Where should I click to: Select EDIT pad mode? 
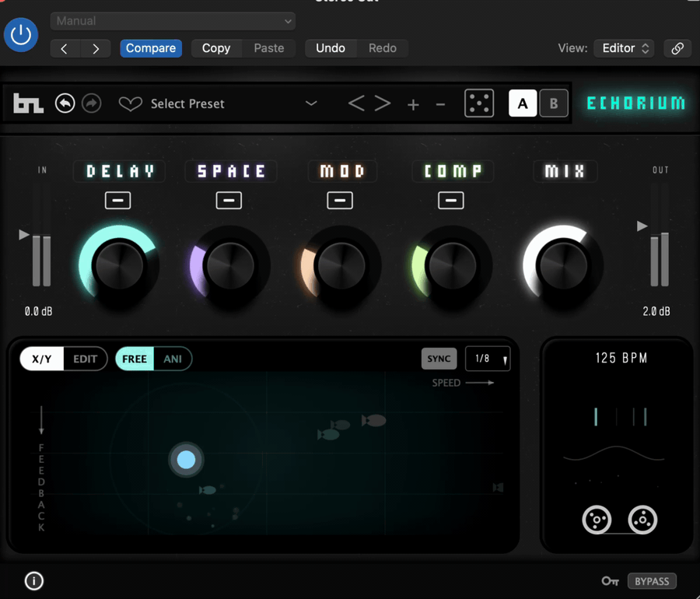(x=86, y=359)
